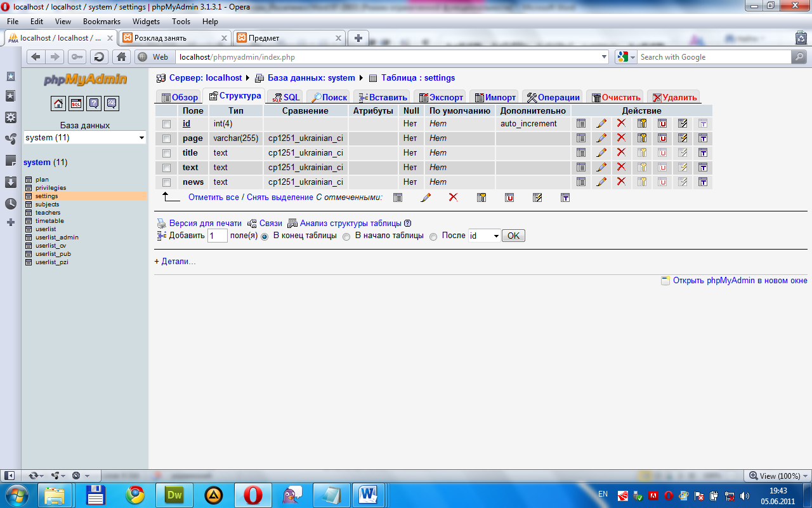Screen dimensions: 812x508
Task: Switch to the 'Экспорт' tab
Action: [x=441, y=97]
